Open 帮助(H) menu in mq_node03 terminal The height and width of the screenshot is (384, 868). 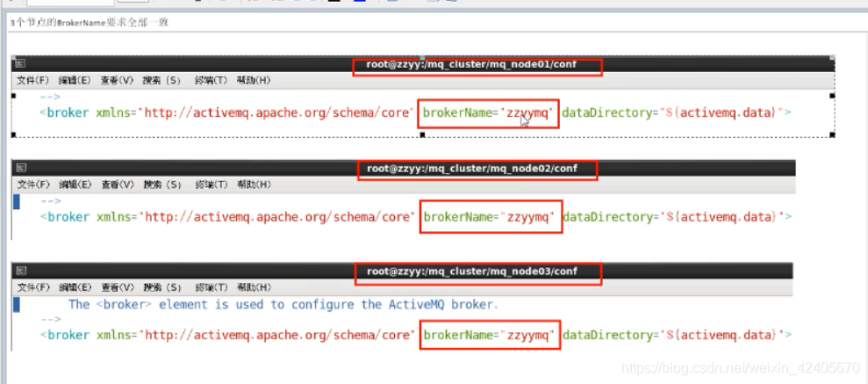point(255,287)
